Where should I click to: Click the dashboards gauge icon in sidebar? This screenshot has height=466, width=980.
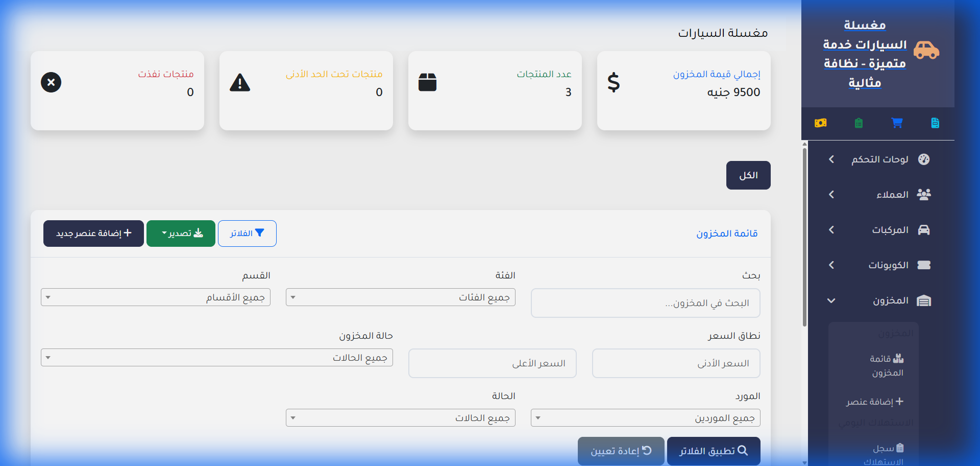pos(924,159)
